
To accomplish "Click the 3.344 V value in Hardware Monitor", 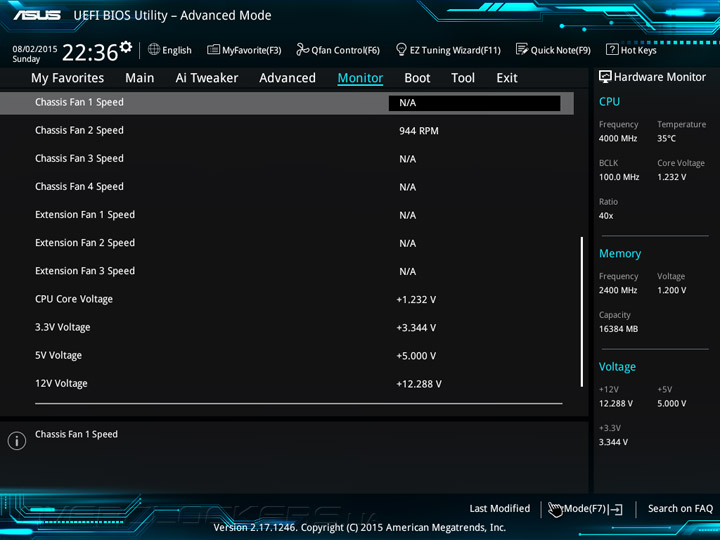I will (613, 442).
